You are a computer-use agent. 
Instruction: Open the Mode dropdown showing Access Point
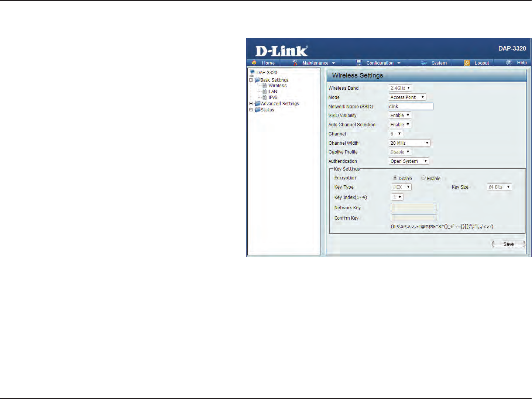(408, 97)
